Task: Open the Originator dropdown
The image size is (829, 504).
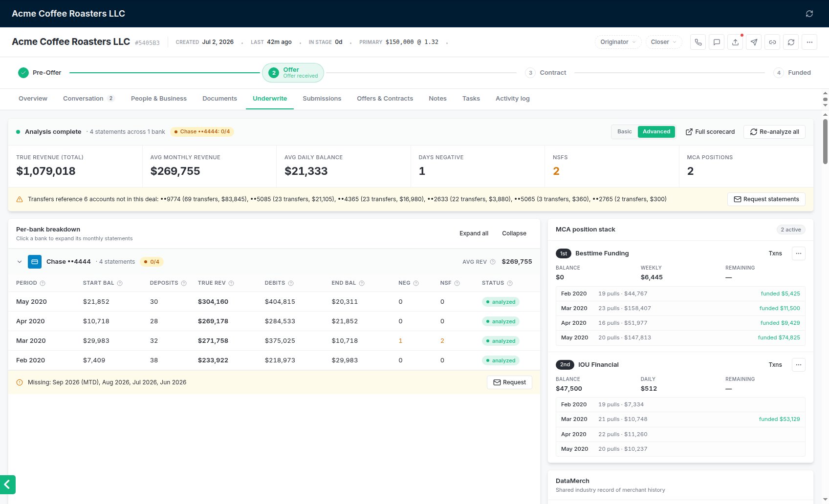Action: point(618,42)
